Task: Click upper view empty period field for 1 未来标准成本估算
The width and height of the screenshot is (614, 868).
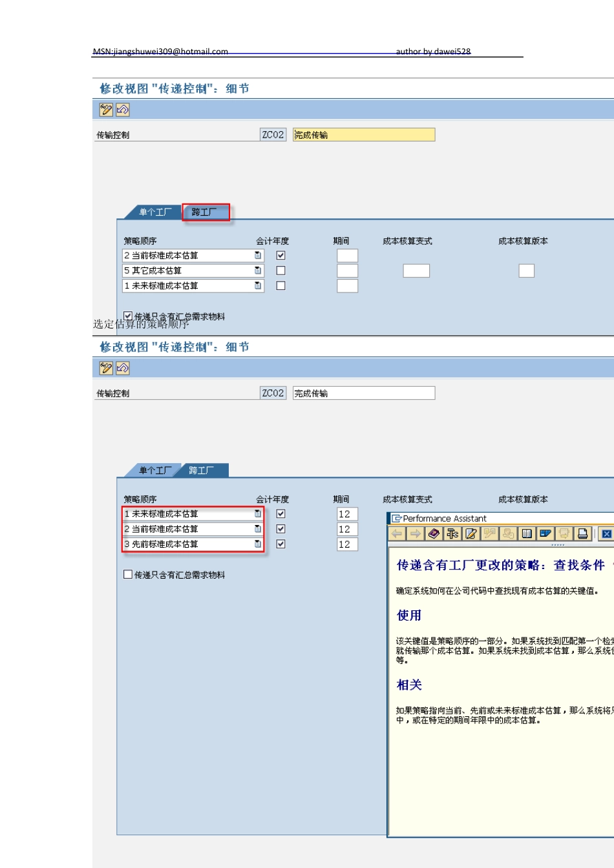Action: [347, 285]
